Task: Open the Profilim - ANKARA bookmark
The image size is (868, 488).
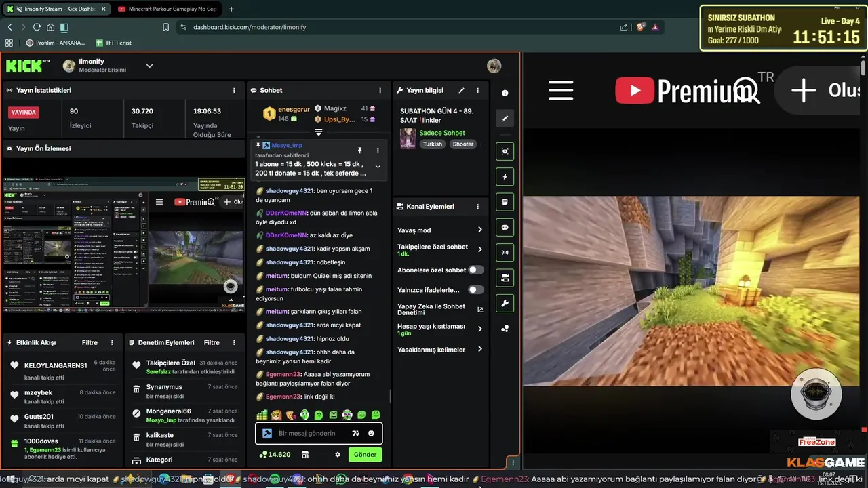Action: pos(56,43)
